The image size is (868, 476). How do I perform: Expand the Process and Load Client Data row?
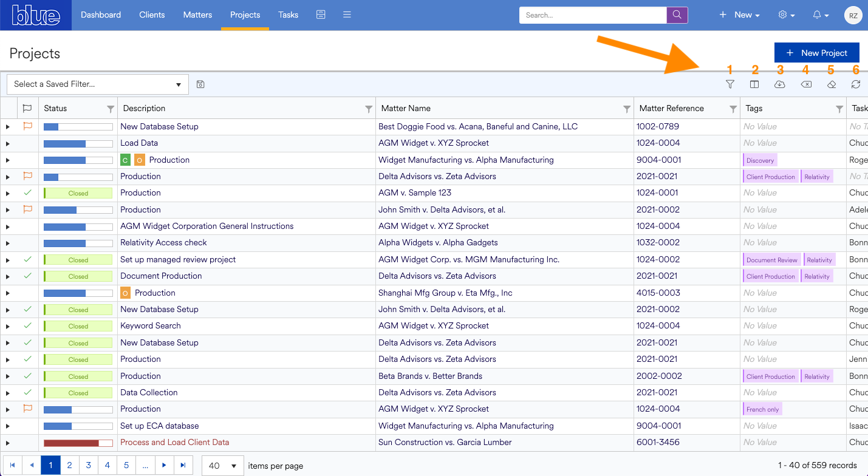pyautogui.click(x=8, y=443)
